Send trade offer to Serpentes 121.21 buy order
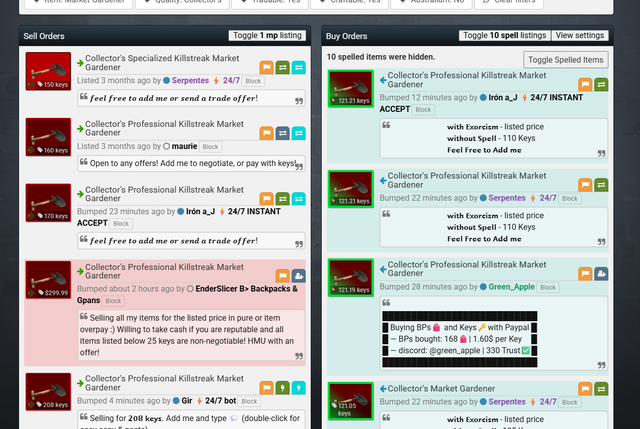The height and width of the screenshot is (429, 640). (601, 185)
